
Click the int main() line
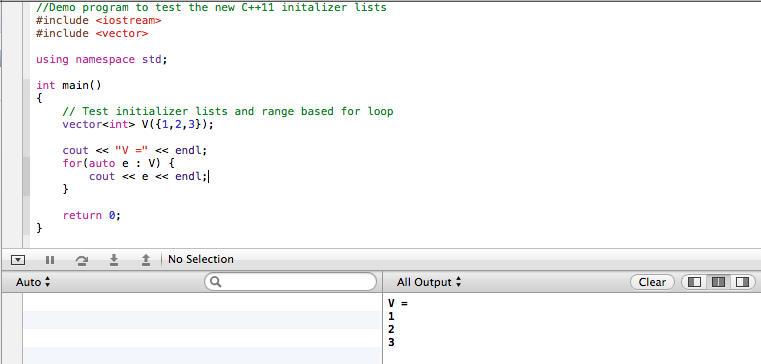[x=68, y=85]
